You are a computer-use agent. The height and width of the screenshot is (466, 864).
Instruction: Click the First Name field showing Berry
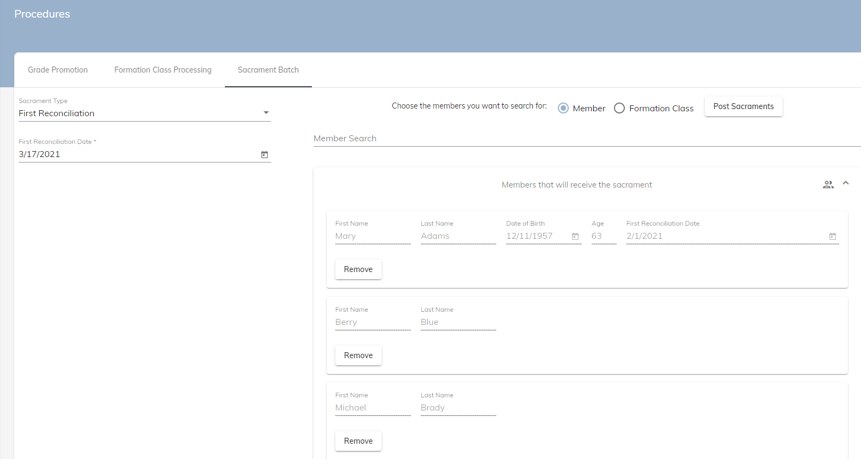[x=372, y=323]
